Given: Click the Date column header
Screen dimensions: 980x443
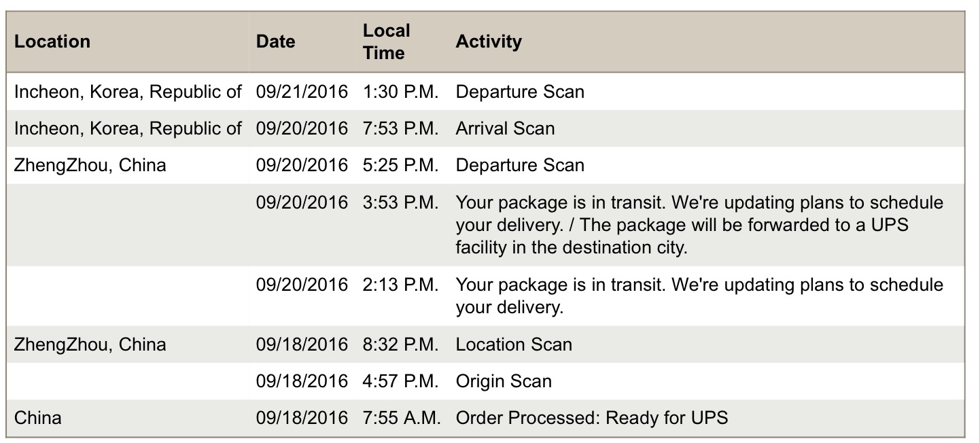Looking at the screenshot, I should point(275,41).
